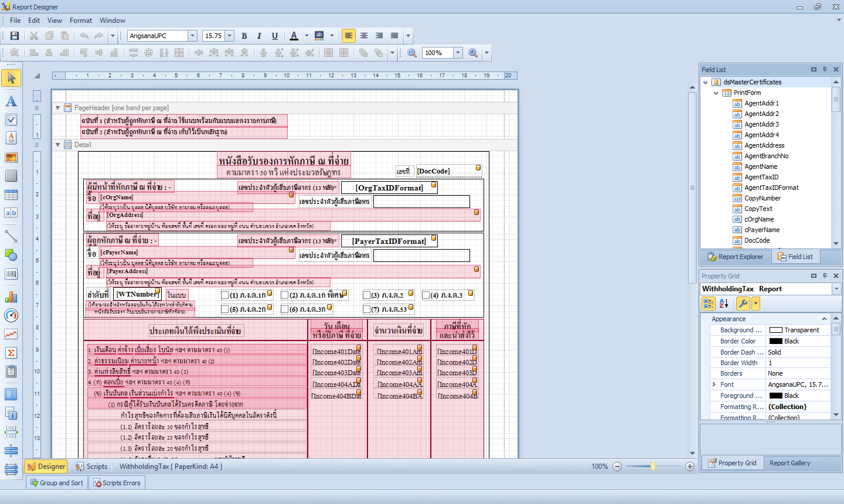
Task: Select the Picture Box tool in toolbox
Action: 11,157
